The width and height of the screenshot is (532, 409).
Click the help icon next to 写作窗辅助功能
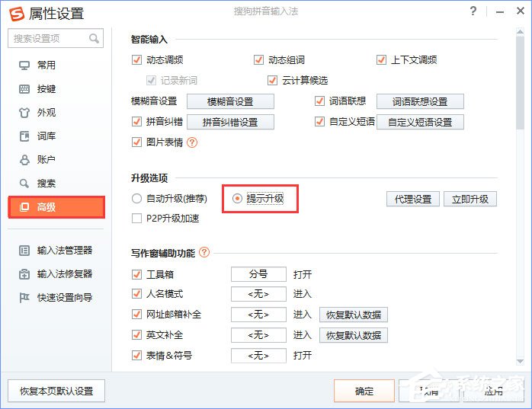point(204,252)
